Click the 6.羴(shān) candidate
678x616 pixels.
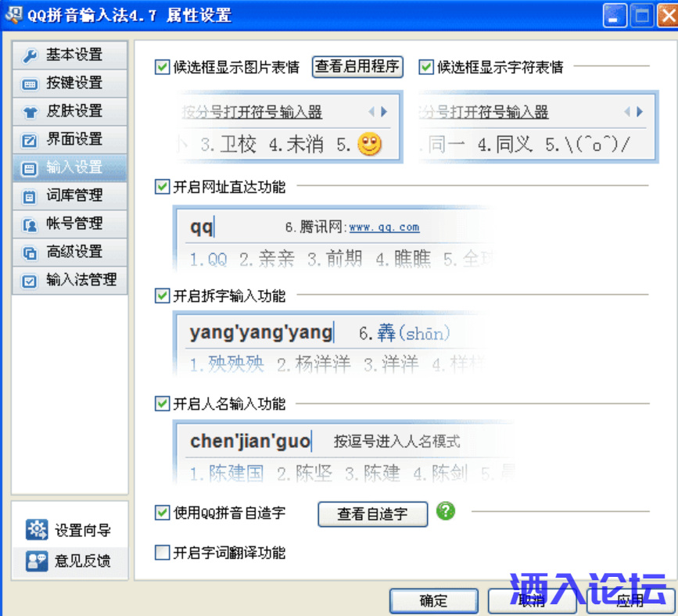(405, 333)
